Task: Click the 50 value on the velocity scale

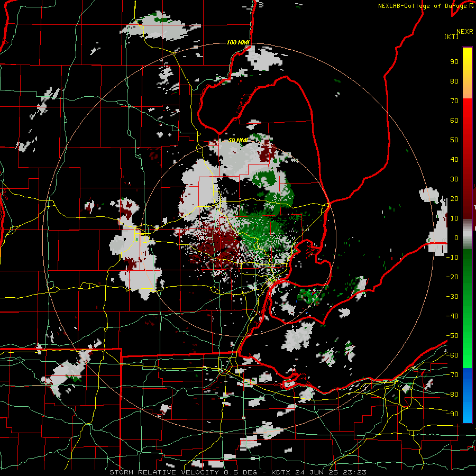Action: coord(454,140)
